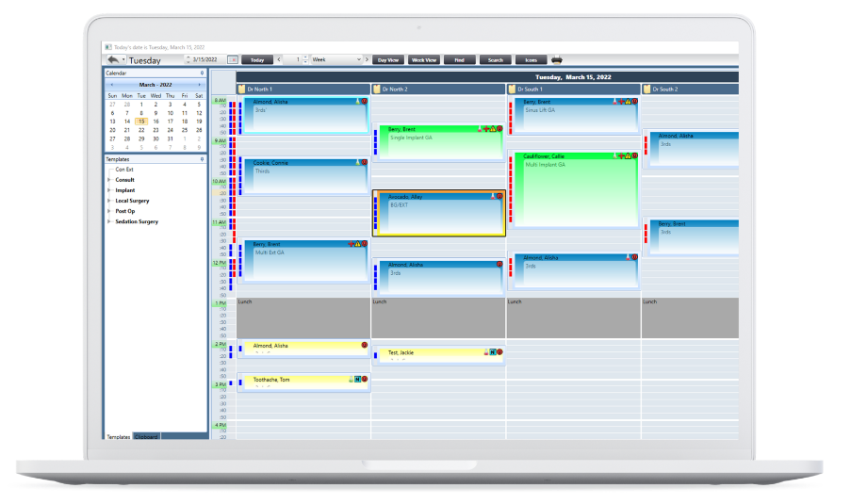
Task: Click the N icon on Toothache, Tom appointment
Action: point(357,380)
